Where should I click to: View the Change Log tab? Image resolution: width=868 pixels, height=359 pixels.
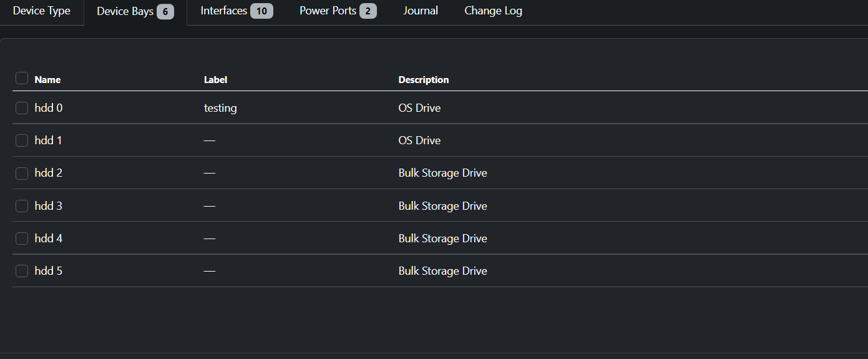(493, 11)
